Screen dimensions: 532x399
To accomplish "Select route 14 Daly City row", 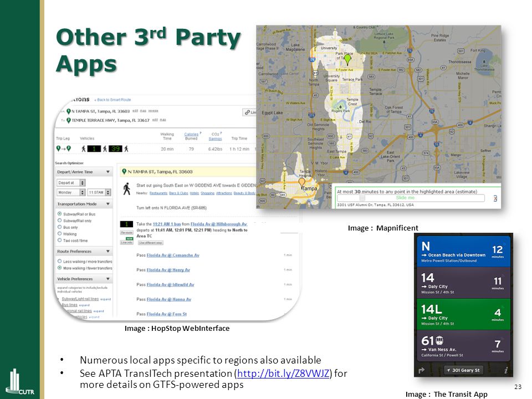I will click(x=463, y=283).
